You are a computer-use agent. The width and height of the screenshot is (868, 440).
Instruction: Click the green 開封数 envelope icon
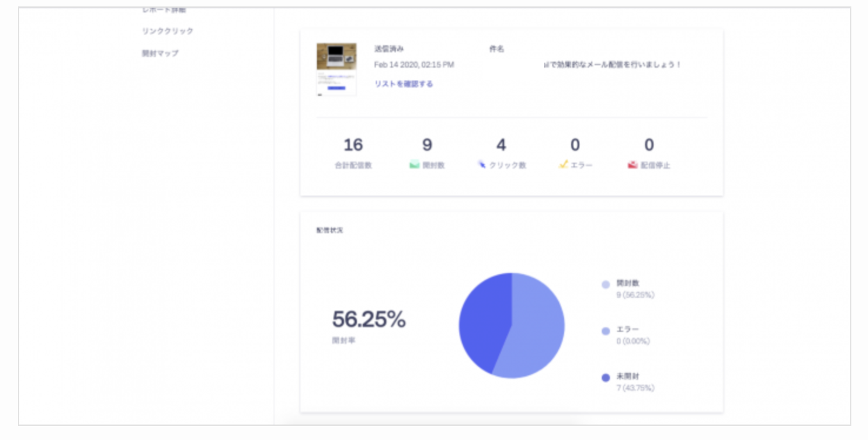414,165
